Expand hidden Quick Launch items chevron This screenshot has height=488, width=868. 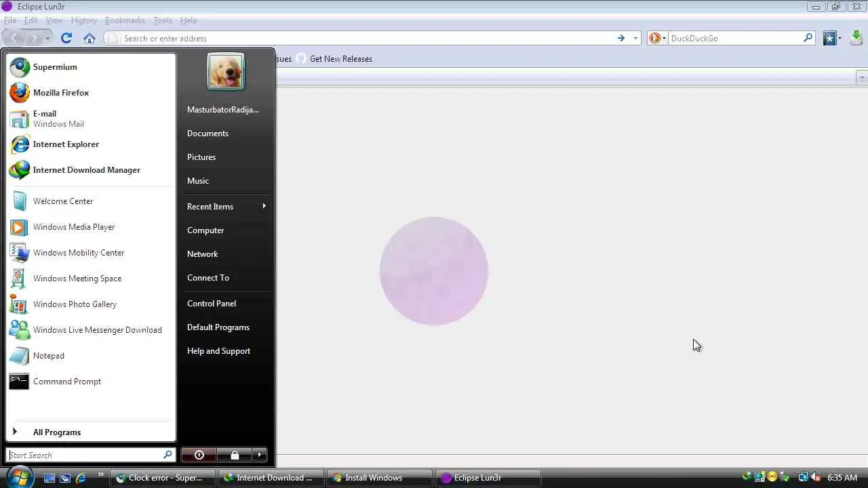tap(101, 474)
